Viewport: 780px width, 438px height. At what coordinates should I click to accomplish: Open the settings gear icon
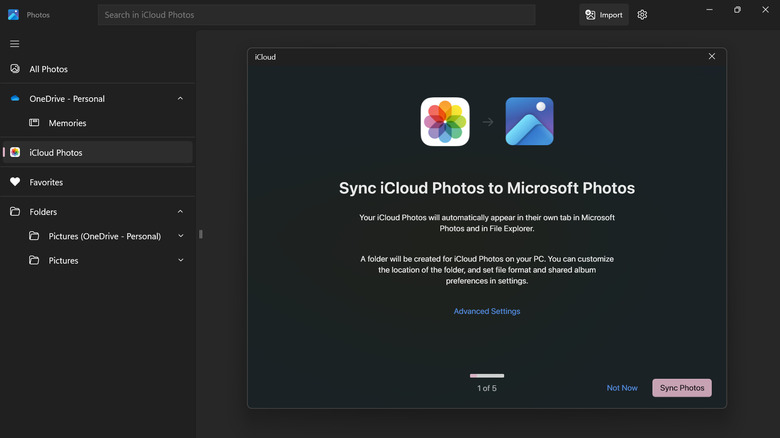tap(642, 15)
